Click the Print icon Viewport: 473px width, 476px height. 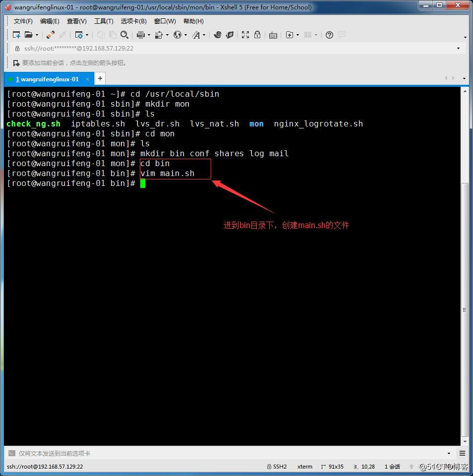(141, 35)
